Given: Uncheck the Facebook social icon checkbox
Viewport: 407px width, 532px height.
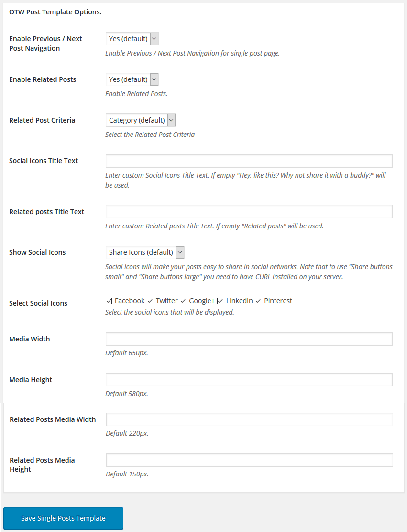Looking at the screenshot, I should (x=109, y=301).
